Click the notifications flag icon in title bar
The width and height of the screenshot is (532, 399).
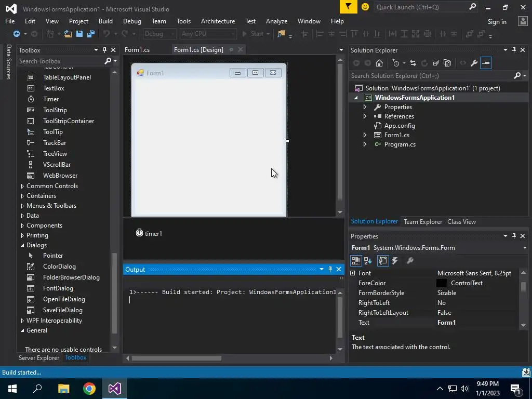click(349, 7)
